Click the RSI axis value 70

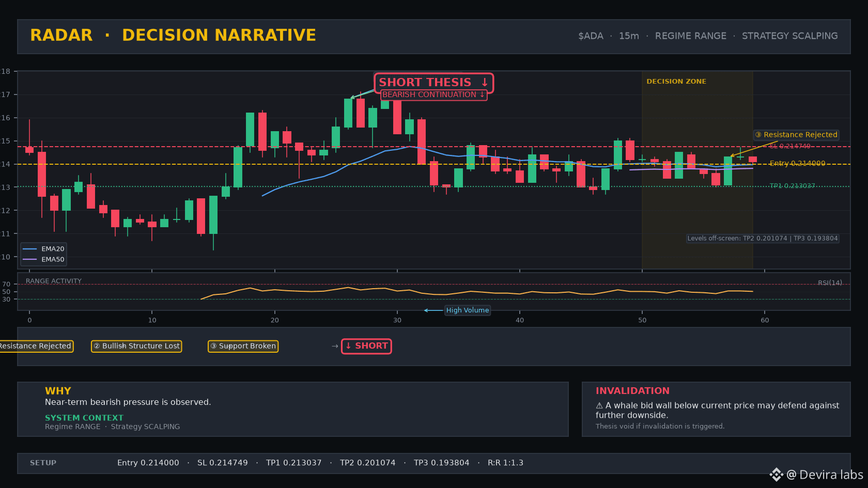click(6, 285)
